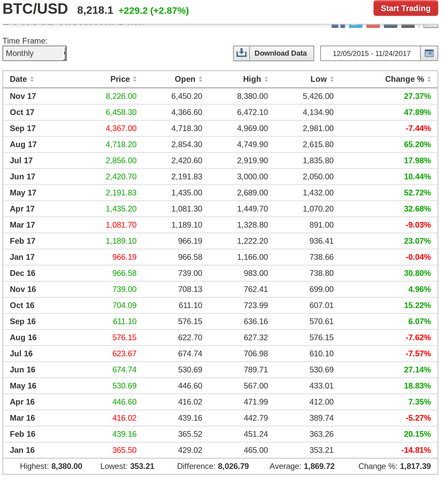Select the Dec 16 row date
The height and width of the screenshot is (480, 444).
[23, 273]
